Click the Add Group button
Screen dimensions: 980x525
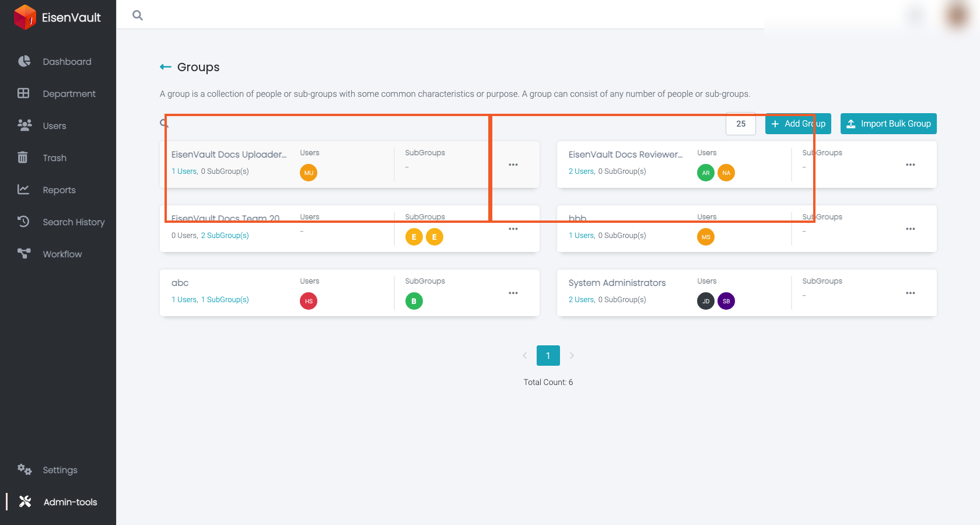798,124
